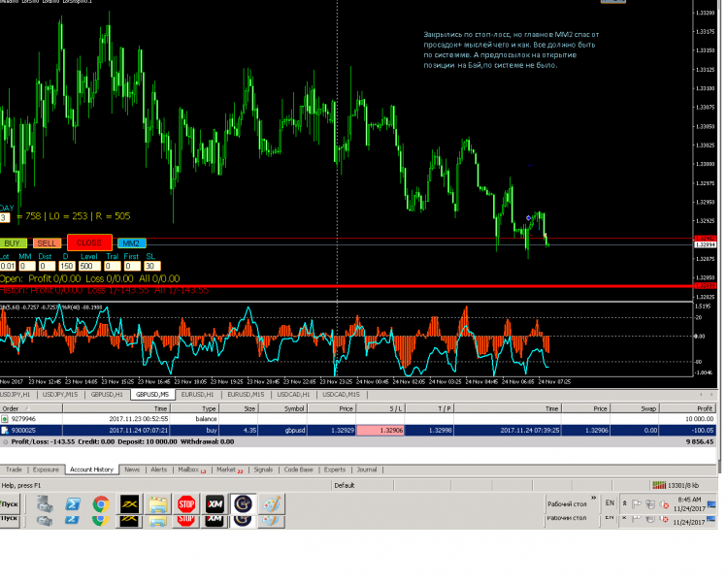Click the orange SELL button on chart

47,243
